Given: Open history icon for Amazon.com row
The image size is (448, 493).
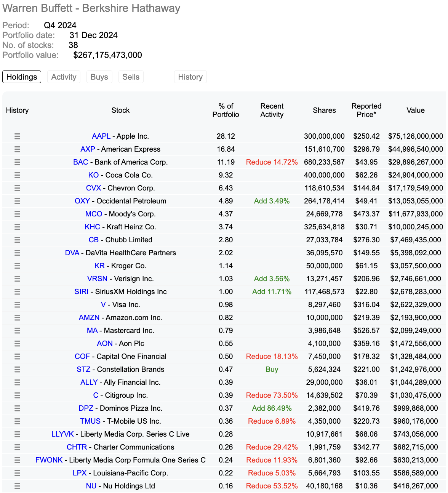Looking at the screenshot, I should click(17, 317).
